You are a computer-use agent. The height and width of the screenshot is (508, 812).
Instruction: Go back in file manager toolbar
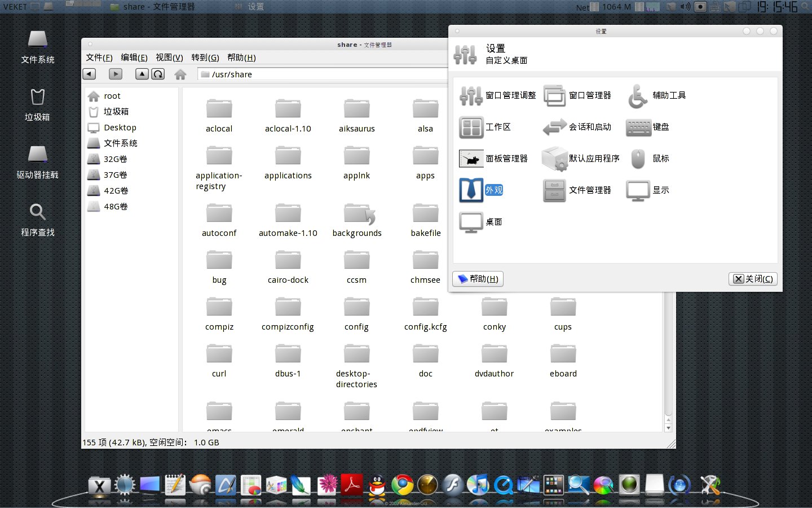(x=89, y=74)
